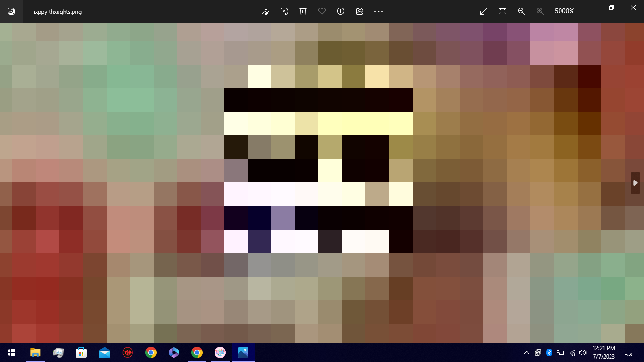Open the Windows Start menu

[11, 353]
